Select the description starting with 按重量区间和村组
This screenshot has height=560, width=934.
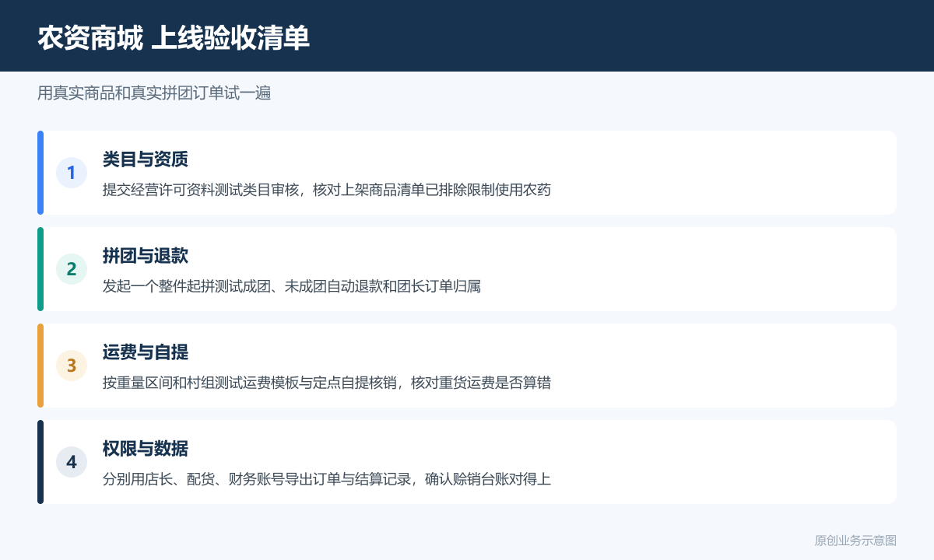pos(327,383)
